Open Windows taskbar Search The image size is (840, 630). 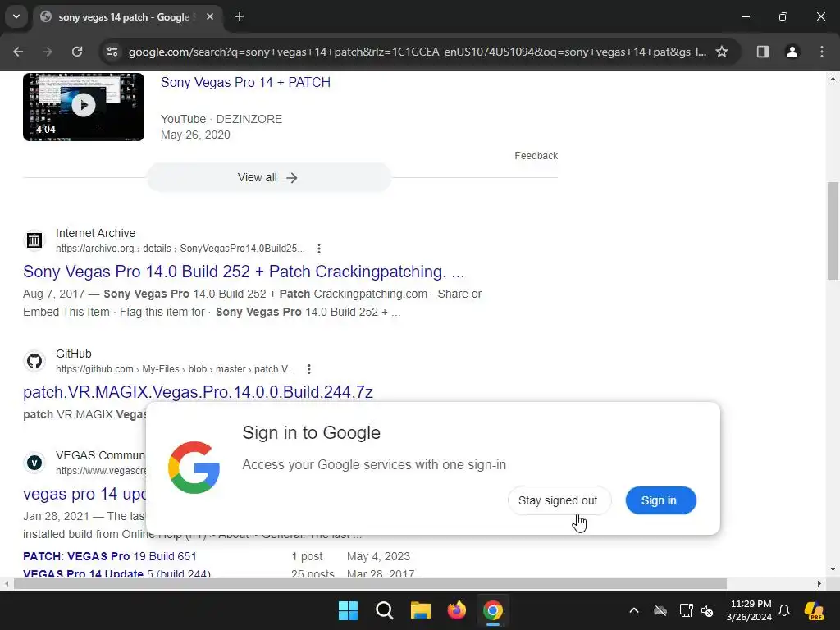384,610
